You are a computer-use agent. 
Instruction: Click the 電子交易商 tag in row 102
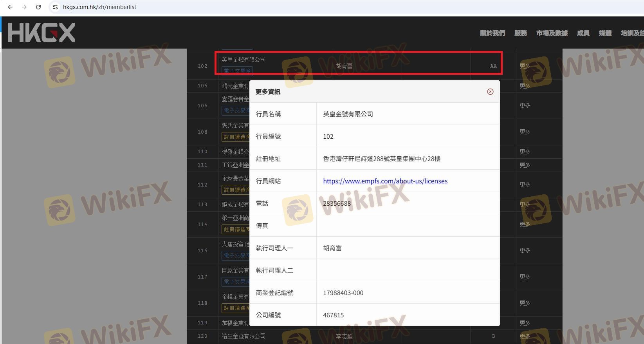click(237, 71)
